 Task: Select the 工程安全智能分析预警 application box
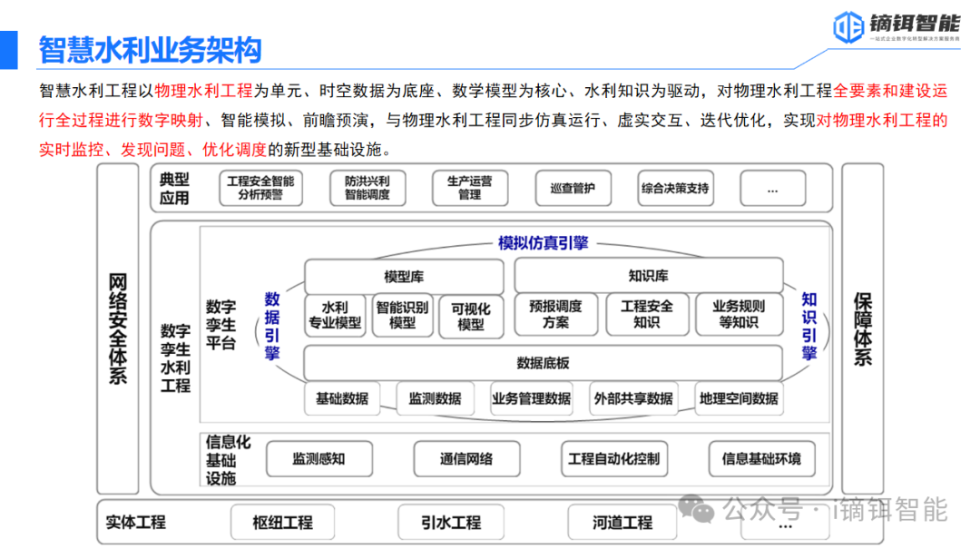click(263, 188)
